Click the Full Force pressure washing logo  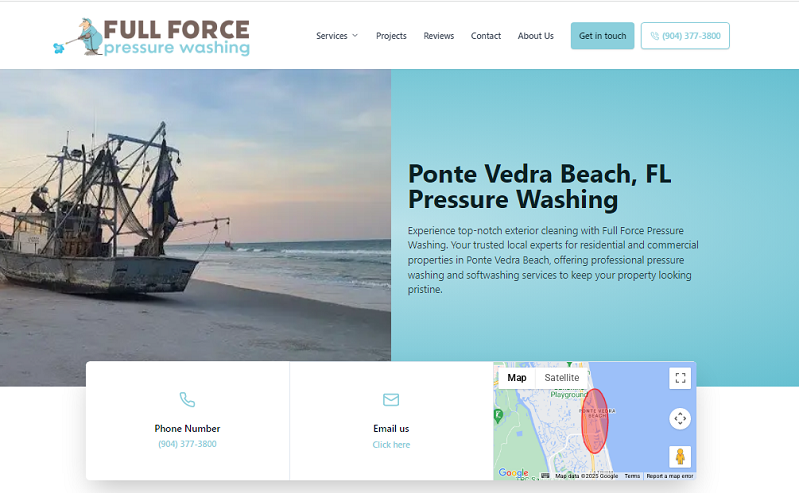(151, 37)
